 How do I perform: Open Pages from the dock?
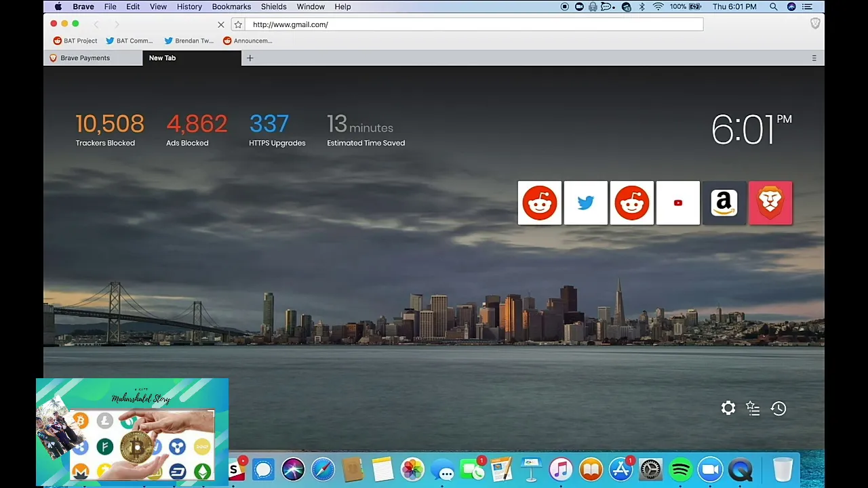(502, 469)
